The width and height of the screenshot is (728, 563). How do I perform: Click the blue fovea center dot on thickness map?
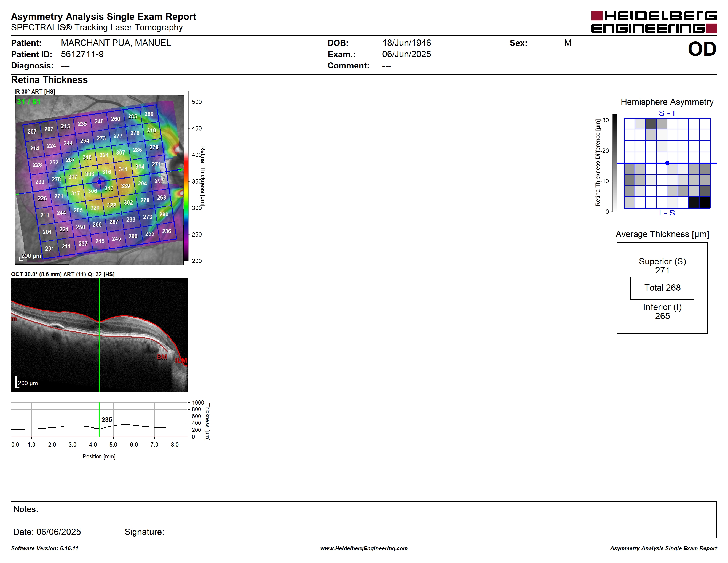click(99, 182)
